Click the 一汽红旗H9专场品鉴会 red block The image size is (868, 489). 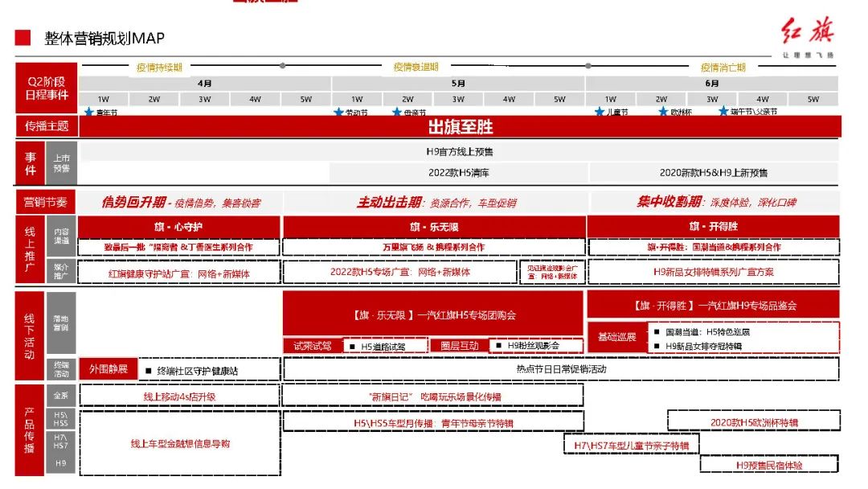pos(714,305)
